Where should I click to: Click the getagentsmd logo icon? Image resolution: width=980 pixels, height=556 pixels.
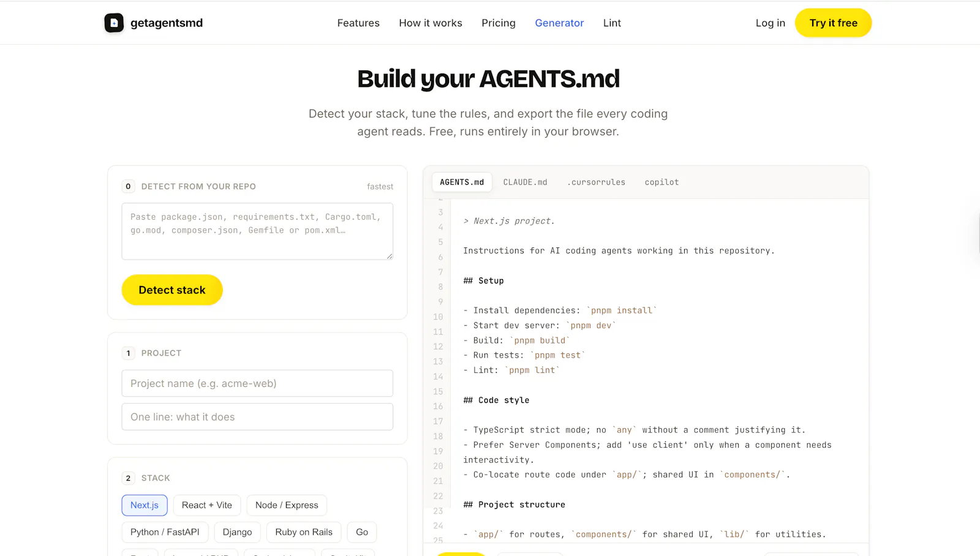pyautogui.click(x=114, y=23)
